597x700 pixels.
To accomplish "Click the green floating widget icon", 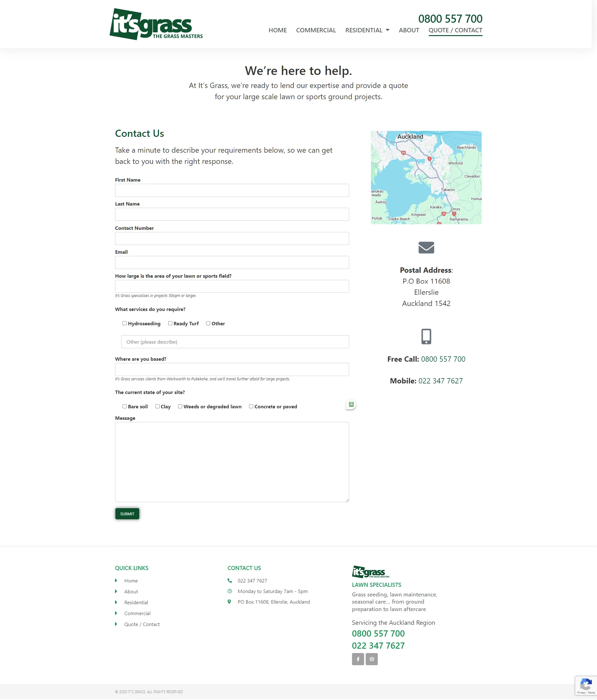I will 351,404.
